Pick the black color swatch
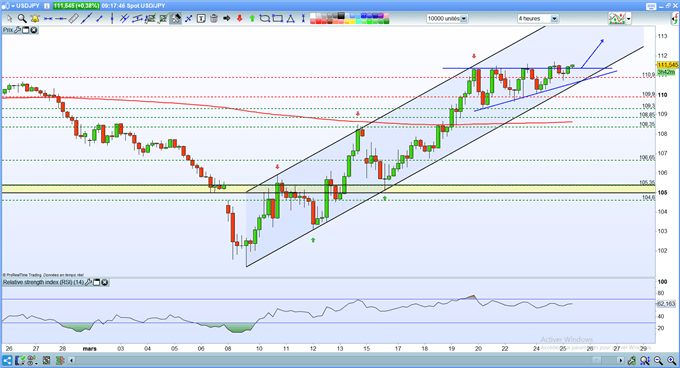 pyautogui.click(x=341, y=16)
